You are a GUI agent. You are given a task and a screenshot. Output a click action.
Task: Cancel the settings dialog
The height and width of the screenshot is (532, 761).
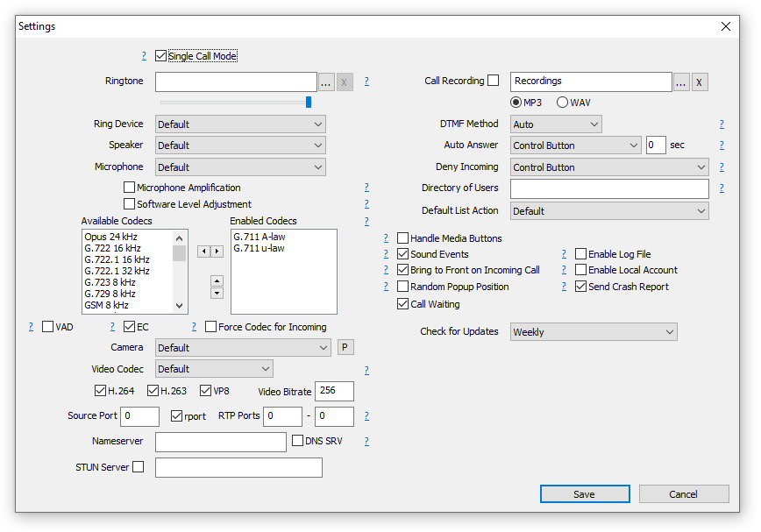click(684, 493)
